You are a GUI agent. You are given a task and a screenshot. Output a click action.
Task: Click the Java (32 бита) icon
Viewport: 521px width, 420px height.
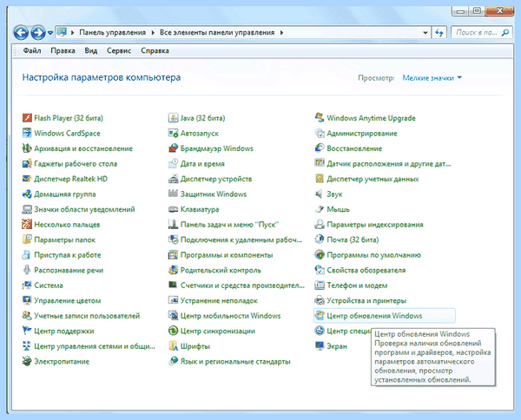(x=173, y=118)
